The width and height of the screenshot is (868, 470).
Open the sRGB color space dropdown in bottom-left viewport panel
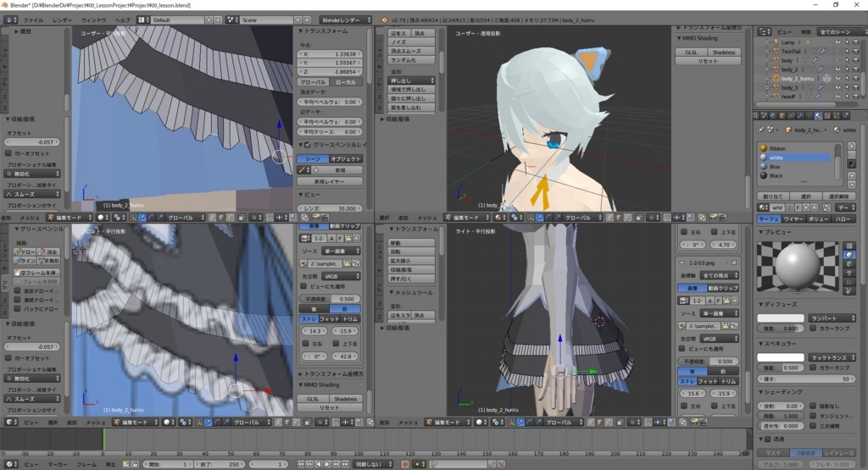(342, 276)
